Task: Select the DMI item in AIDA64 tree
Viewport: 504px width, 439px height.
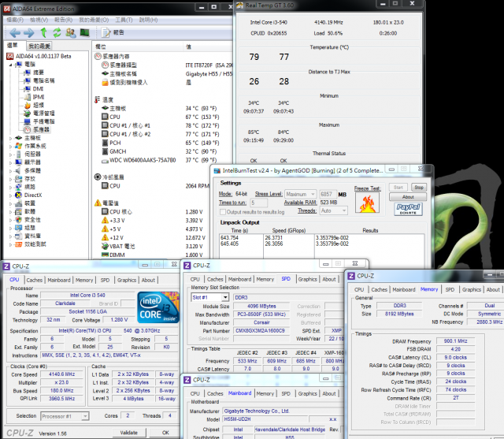Action: click(39, 89)
